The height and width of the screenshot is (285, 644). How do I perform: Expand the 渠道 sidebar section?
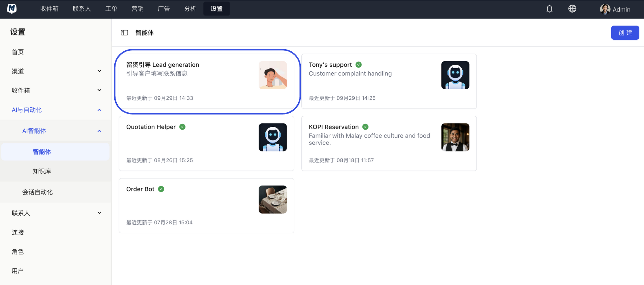point(99,71)
